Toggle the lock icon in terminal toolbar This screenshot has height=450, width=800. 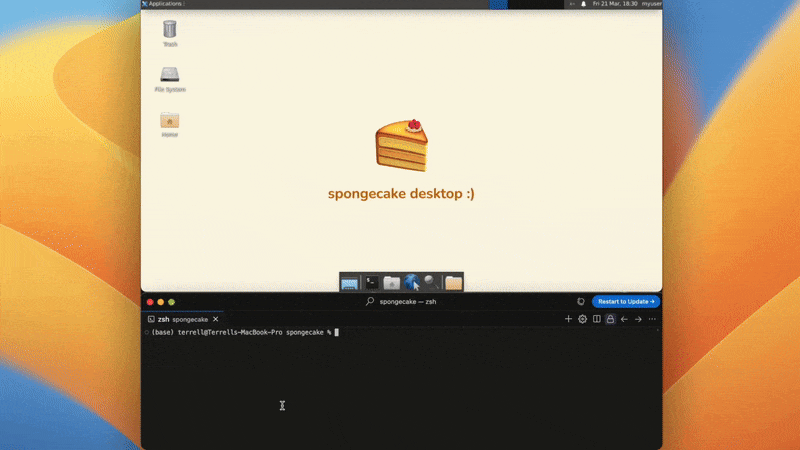[x=610, y=319]
